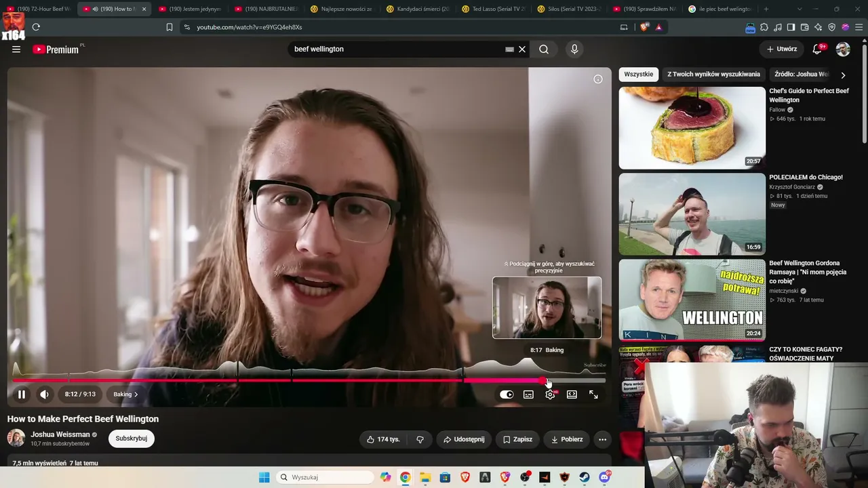Submit search with the magnifier button
The height and width of the screenshot is (488, 868).
point(544,49)
